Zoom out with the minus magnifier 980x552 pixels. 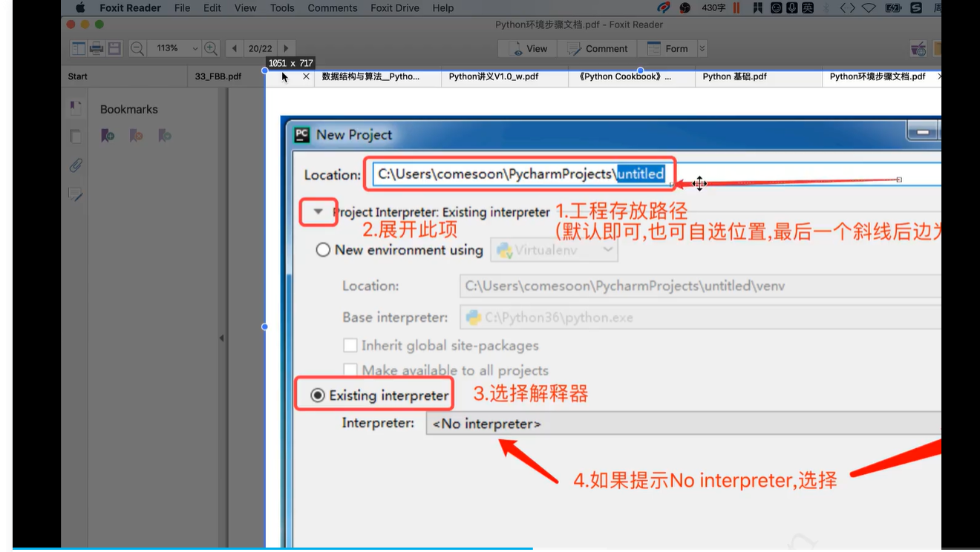(x=137, y=48)
